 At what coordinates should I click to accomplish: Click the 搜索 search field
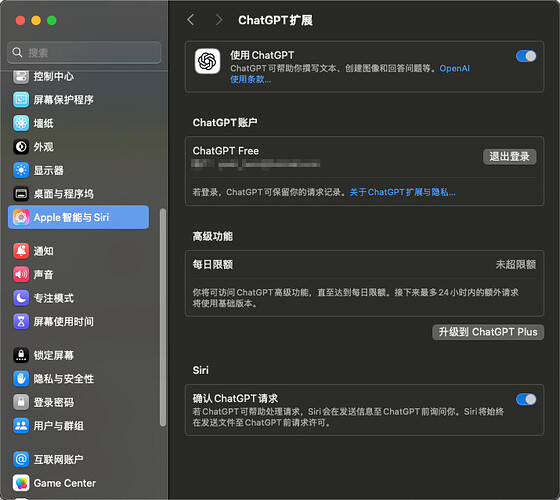tap(84, 52)
